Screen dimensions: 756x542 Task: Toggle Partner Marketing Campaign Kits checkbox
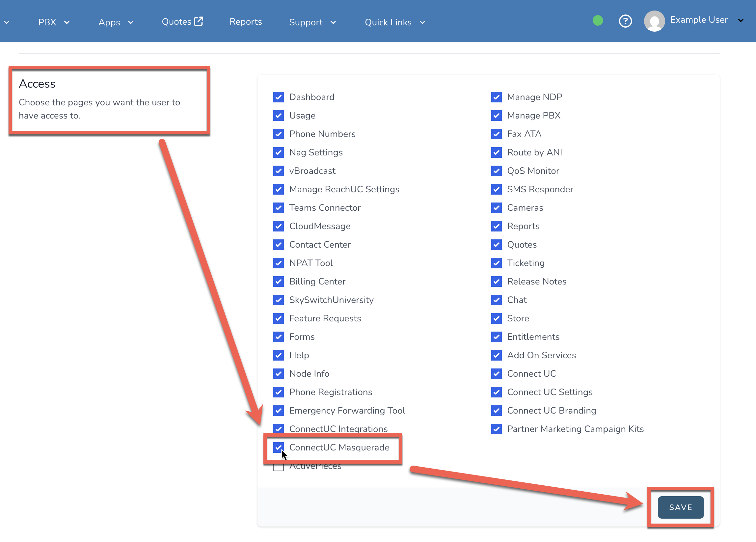pos(496,429)
